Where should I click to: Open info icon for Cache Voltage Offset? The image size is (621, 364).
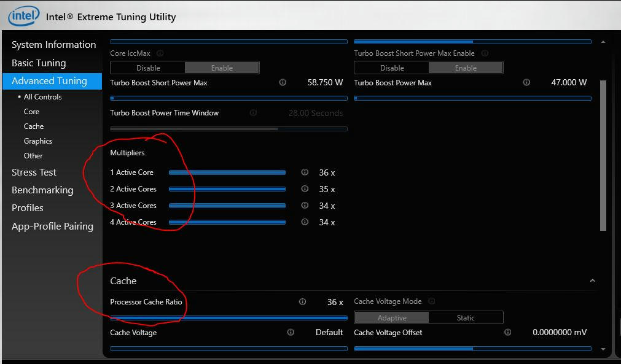(508, 332)
